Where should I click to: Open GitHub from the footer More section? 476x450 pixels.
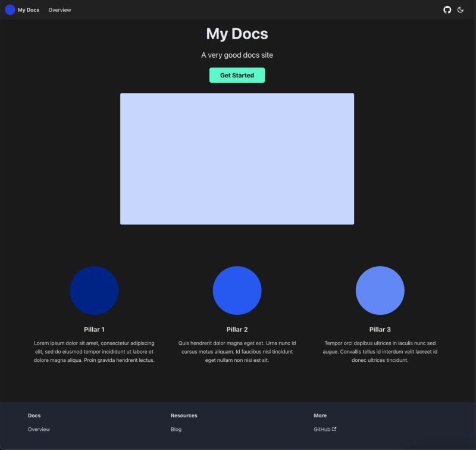click(323, 429)
